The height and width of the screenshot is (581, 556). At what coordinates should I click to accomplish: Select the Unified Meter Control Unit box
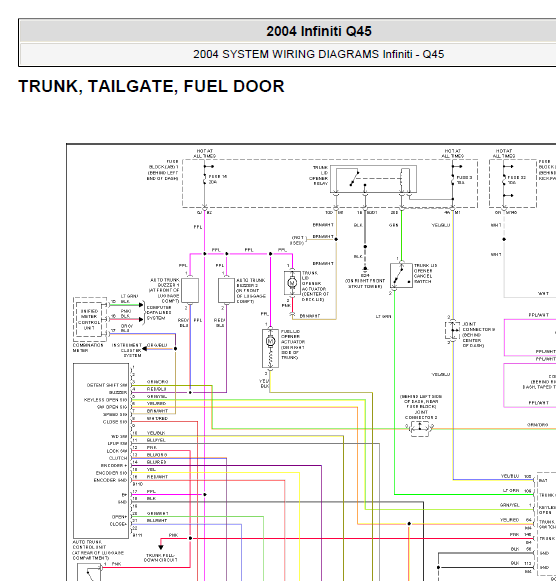click(x=89, y=320)
